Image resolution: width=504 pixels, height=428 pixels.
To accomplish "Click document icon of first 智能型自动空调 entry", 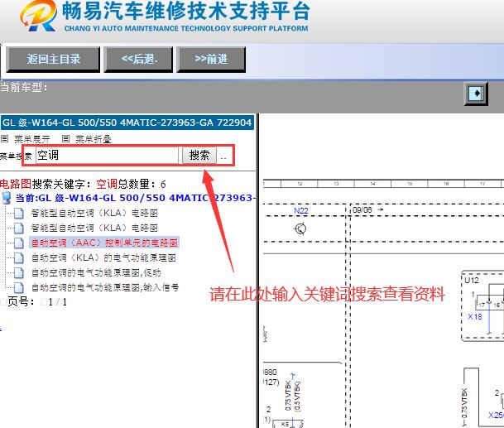I will pyautogui.click(x=19, y=214).
